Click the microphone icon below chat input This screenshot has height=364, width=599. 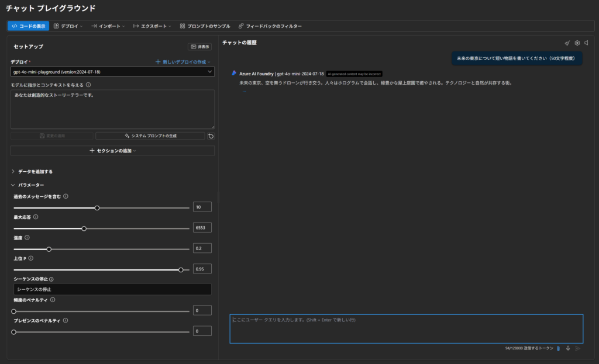click(568, 348)
